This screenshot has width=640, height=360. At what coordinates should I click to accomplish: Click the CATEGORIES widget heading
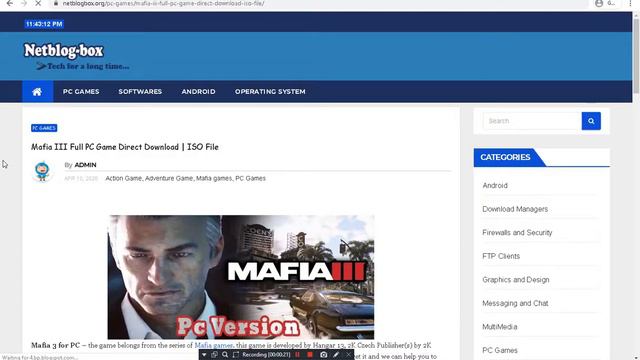tap(505, 157)
